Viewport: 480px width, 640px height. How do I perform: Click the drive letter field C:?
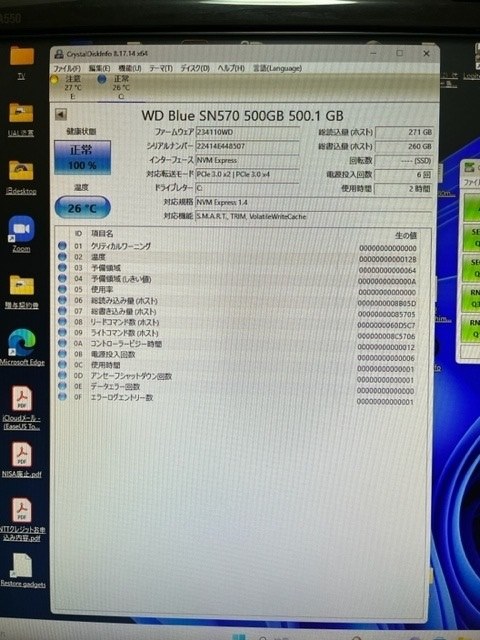(247, 188)
